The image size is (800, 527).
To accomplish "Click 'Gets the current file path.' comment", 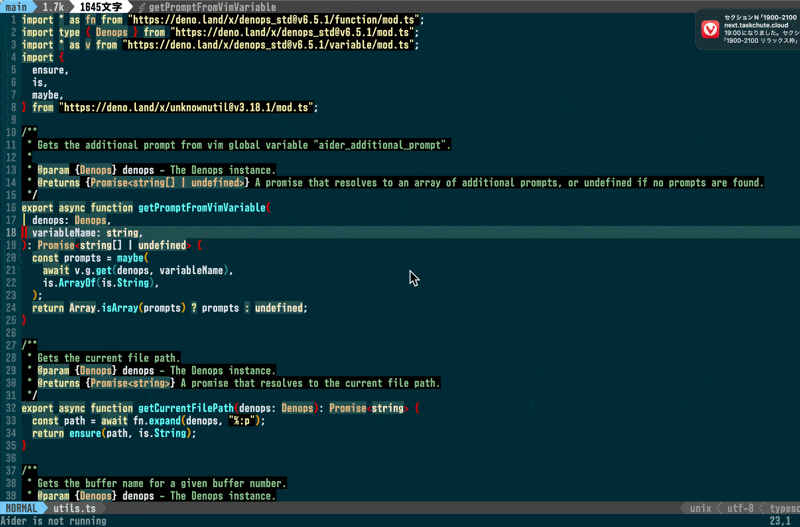I will (x=109, y=358).
